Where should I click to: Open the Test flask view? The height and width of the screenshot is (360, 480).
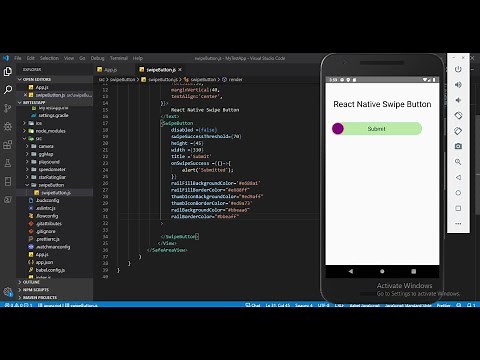[x=8, y=163]
